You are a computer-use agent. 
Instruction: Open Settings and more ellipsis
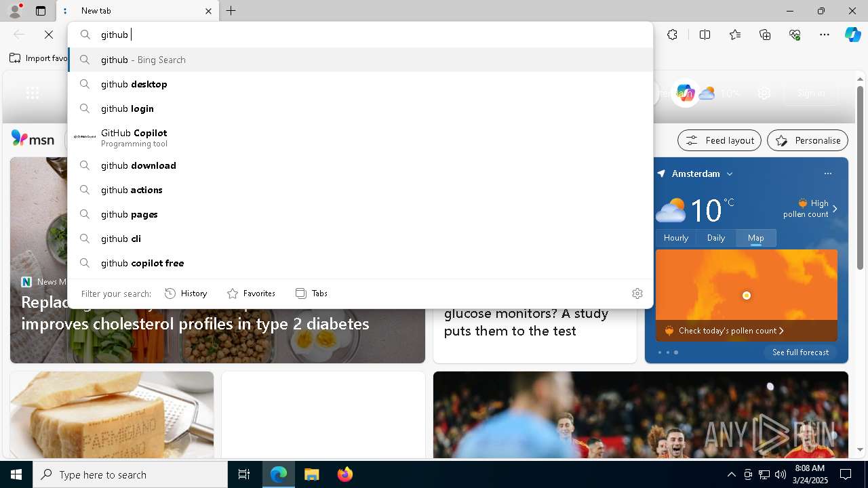(x=825, y=35)
